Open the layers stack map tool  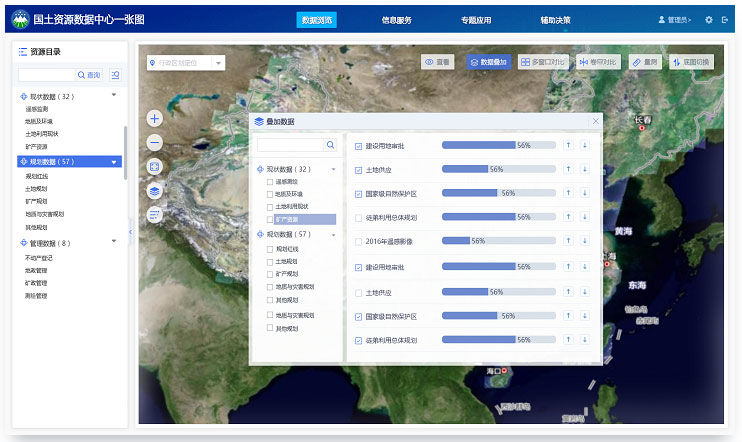(154, 190)
